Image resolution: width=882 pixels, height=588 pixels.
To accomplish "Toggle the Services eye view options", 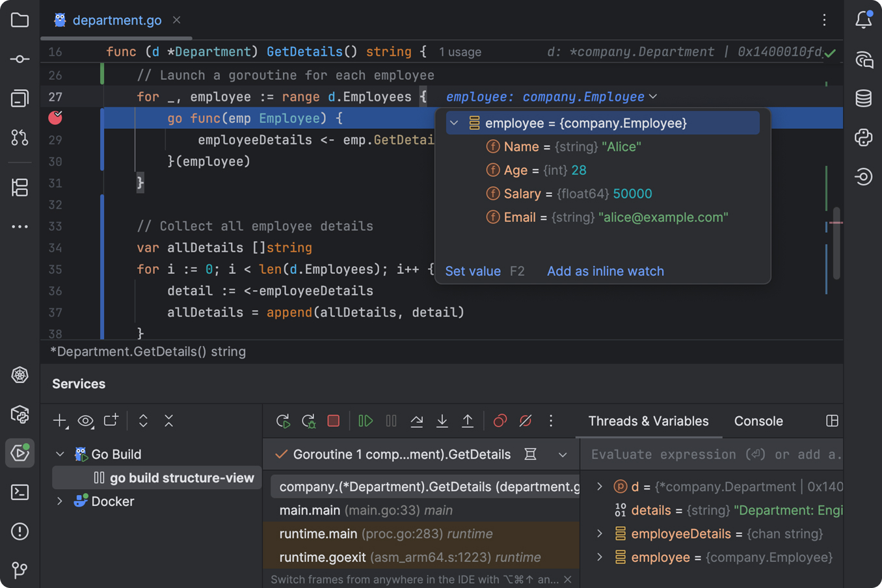I will (x=85, y=421).
